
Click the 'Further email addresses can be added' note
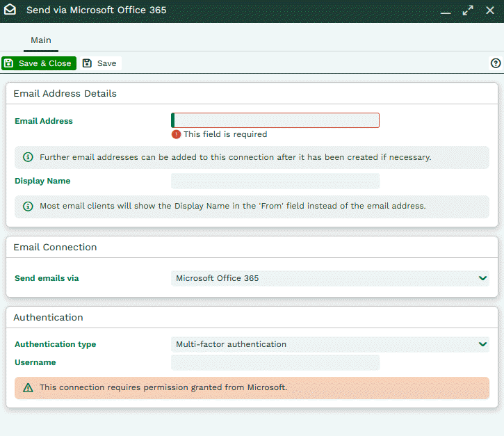[235, 157]
